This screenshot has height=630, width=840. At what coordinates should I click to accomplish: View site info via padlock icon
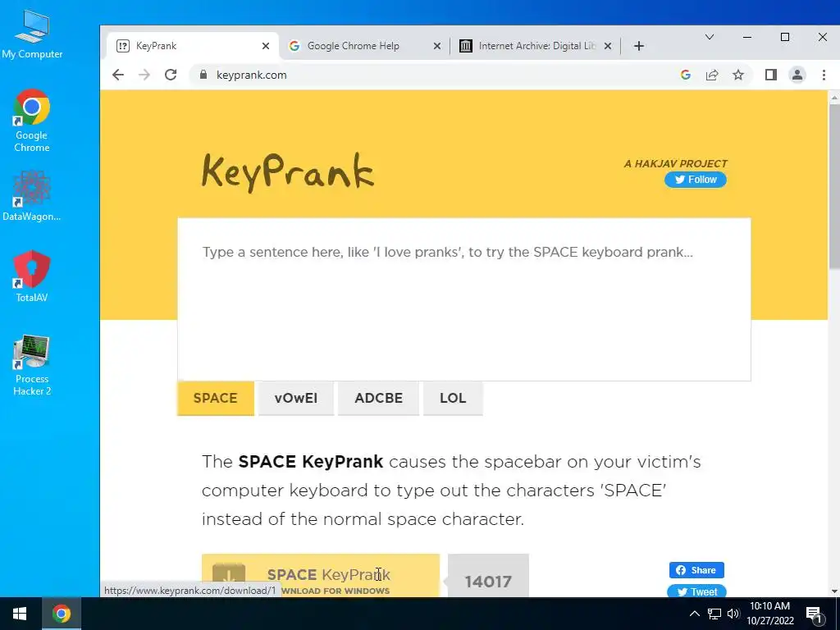(x=203, y=75)
